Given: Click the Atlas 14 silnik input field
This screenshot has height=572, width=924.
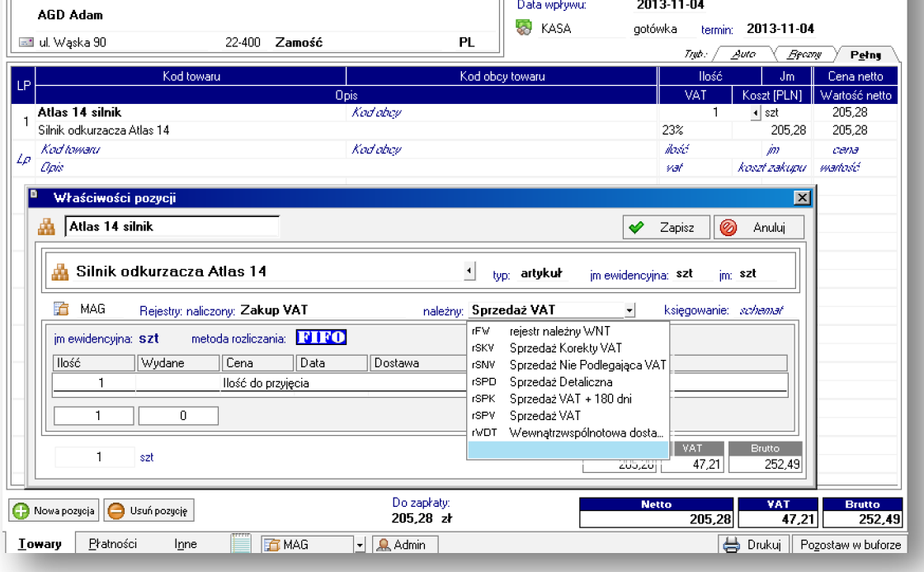Looking at the screenshot, I should 172,227.
